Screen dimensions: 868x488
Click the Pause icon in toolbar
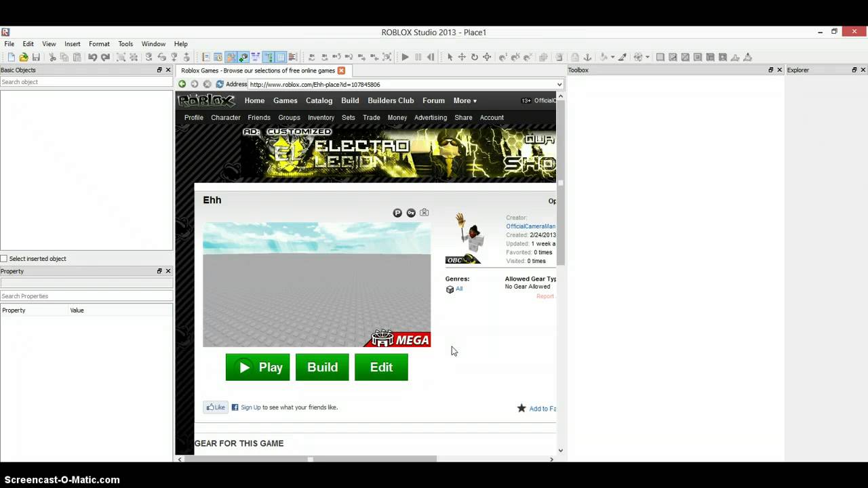tap(418, 57)
